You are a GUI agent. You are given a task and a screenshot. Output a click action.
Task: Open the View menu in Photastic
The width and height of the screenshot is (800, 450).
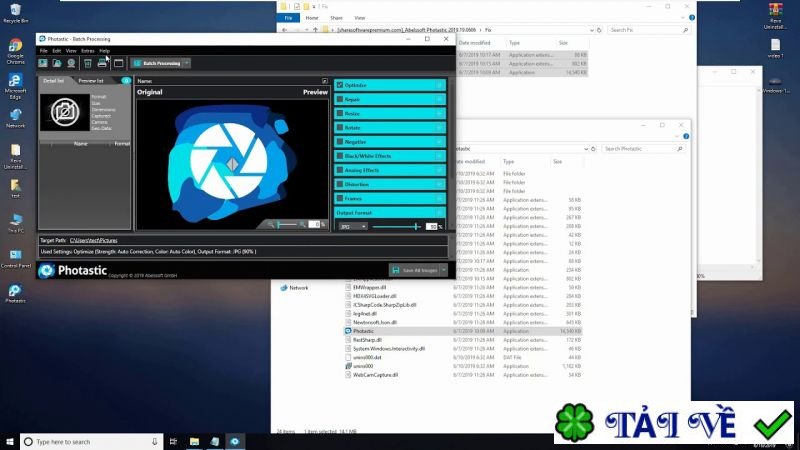[71, 51]
